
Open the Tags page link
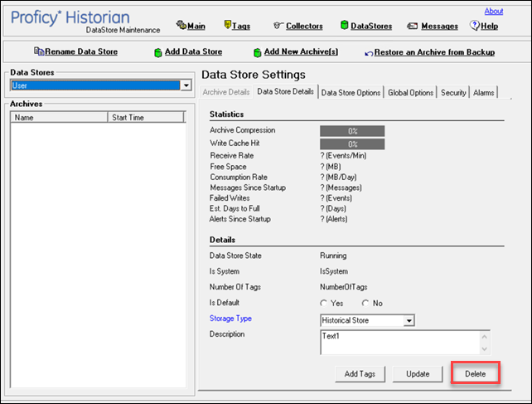241,27
